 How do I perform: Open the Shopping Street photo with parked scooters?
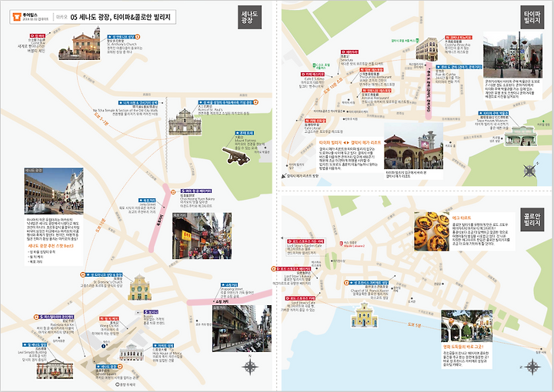tap(242, 328)
